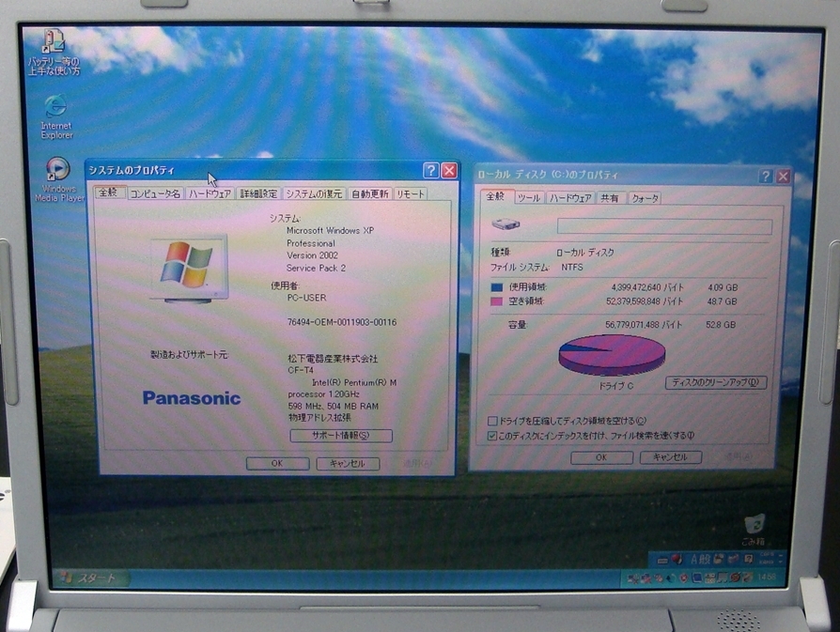Viewport: 840px width, 632px height.
Task: Click the drive icon beside the label field
Action: [x=506, y=224]
